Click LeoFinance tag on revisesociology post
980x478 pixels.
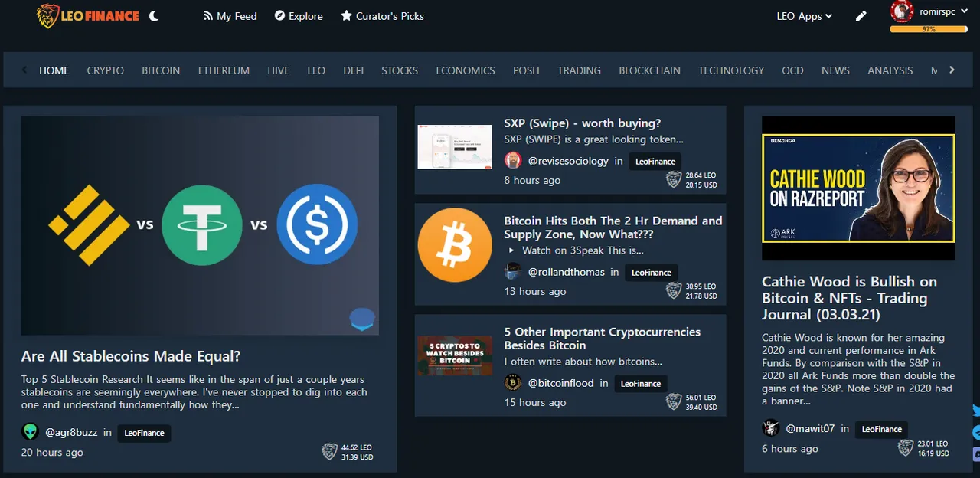tap(655, 162)
